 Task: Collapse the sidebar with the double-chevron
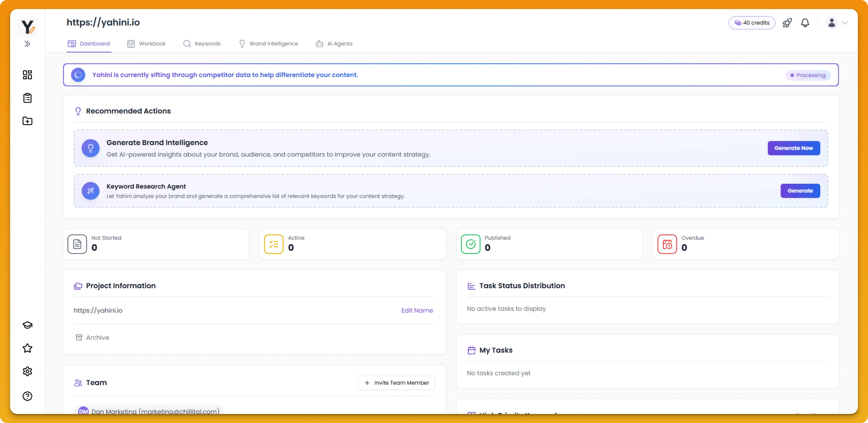coord(27,43)
